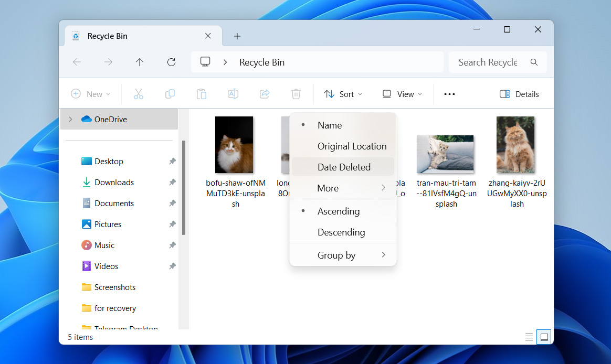
Task: Expand the OneDrive tree node
Action: tap(70, 119)
